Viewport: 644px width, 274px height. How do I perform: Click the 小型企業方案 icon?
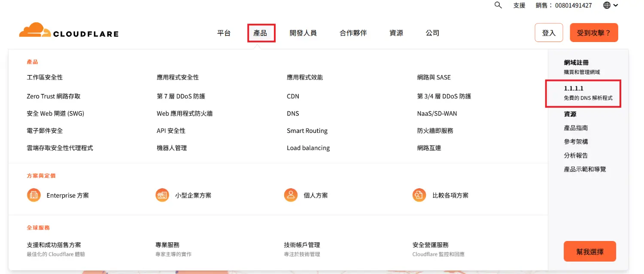(x=162, y=195)
